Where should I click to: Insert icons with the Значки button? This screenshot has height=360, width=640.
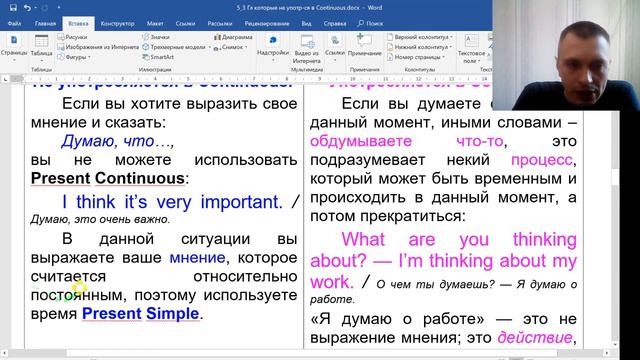click(x=156, y=37)
